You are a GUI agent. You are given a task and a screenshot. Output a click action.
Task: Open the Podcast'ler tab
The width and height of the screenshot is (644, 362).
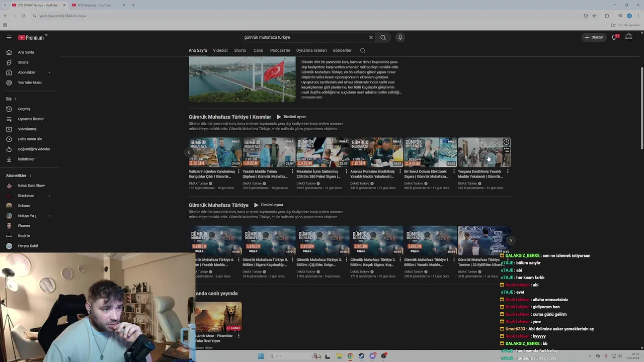coord(280,50)
